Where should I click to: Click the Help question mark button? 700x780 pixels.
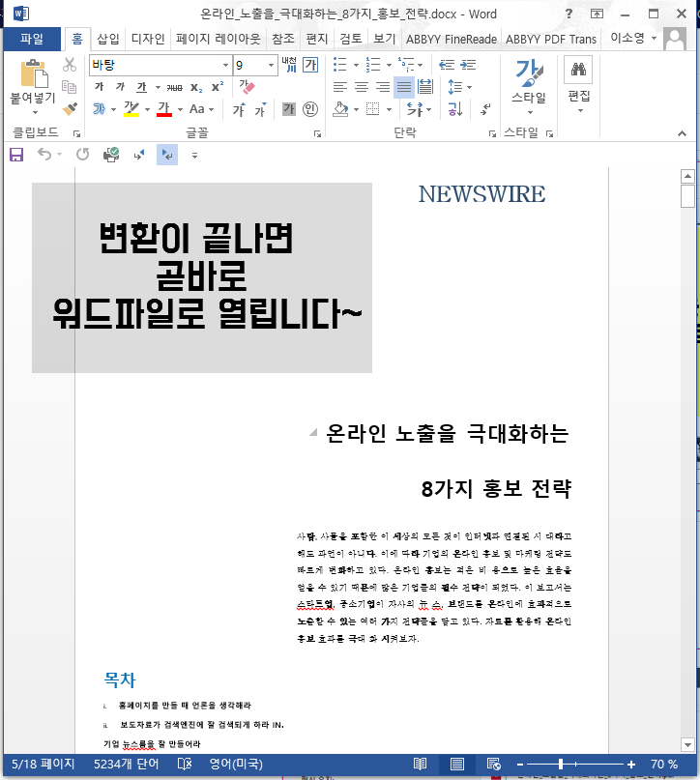click(569, 14)
